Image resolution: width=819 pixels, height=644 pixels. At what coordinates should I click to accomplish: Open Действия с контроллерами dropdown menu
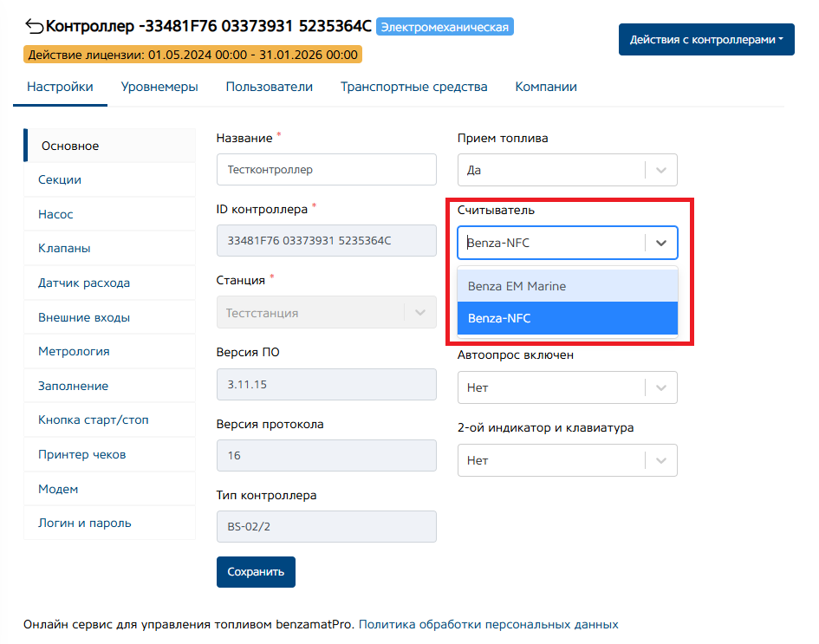[x=705, y=40]
